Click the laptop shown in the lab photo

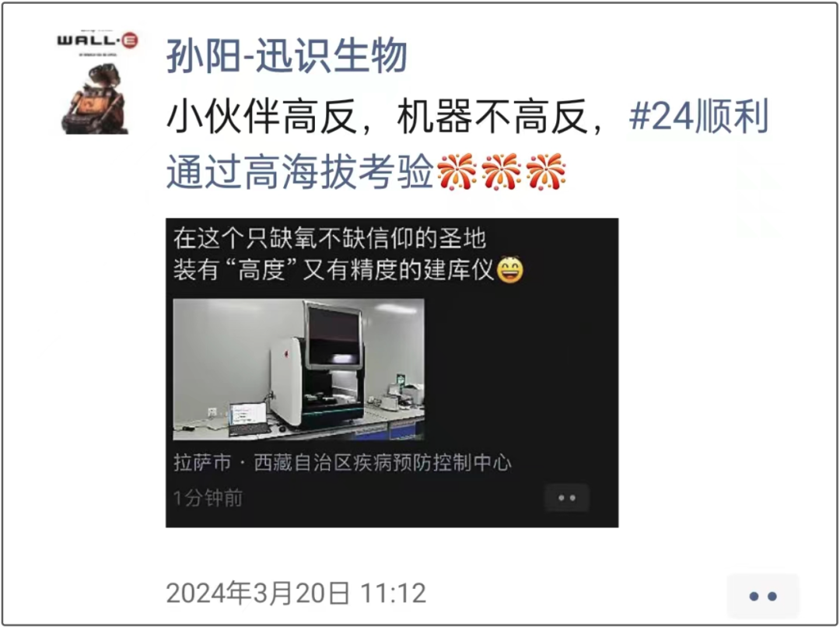248,418
